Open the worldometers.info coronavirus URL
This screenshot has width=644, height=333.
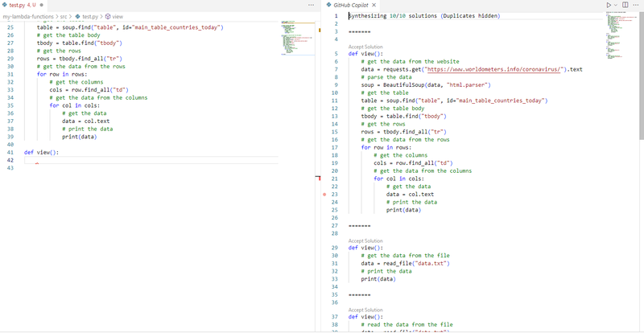click(494, 69)
